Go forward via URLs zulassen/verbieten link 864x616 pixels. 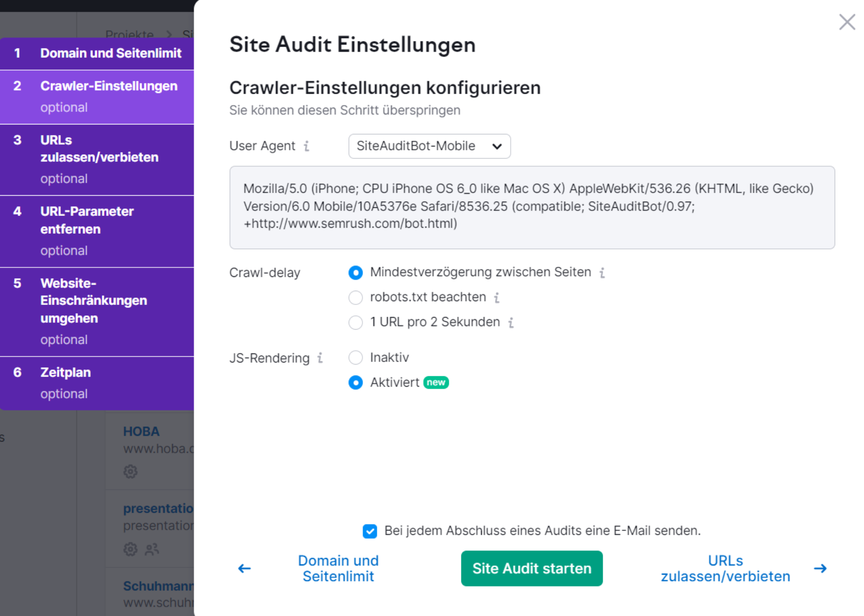pyautogui.click(x=725, y=568)
